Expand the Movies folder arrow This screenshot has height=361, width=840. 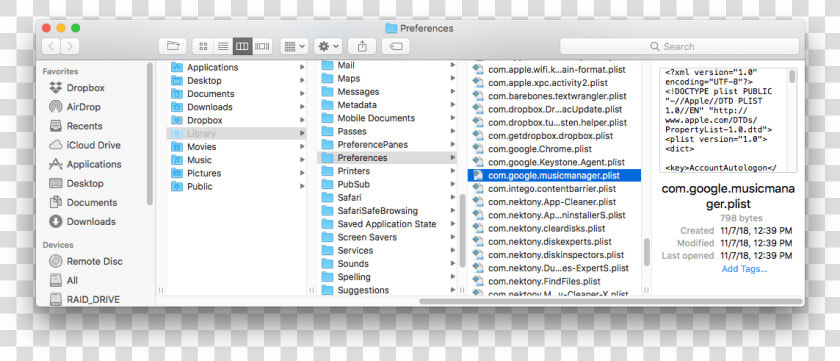[x=302, y=147]
